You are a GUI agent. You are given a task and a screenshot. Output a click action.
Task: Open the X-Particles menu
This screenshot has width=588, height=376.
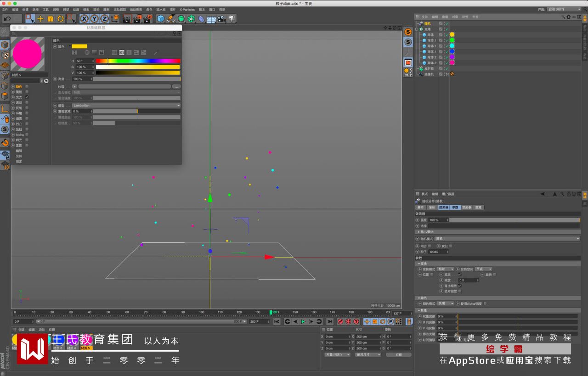(187, 10)
